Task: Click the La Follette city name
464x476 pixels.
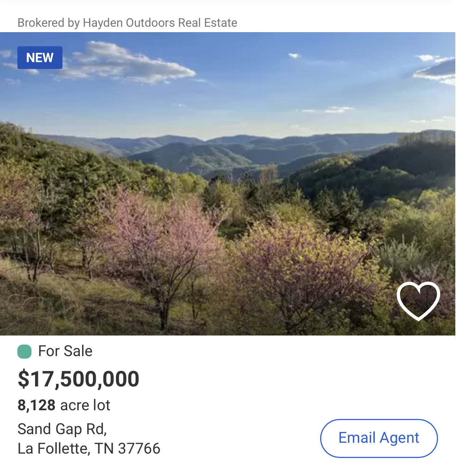Action: (x=53, y=449)
